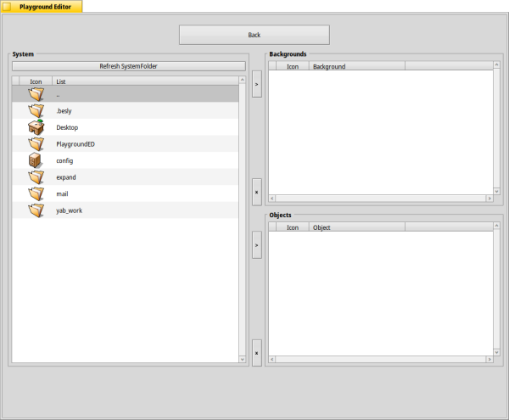Click the parent folder '..' icon
509x420 pixels.
(36, 94)
